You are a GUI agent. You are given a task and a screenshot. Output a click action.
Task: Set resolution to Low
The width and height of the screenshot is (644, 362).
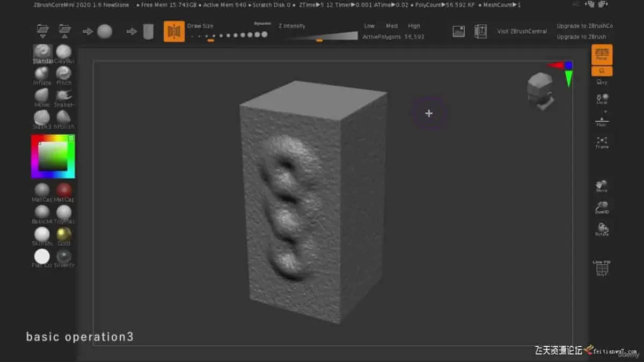click(369, 26)
